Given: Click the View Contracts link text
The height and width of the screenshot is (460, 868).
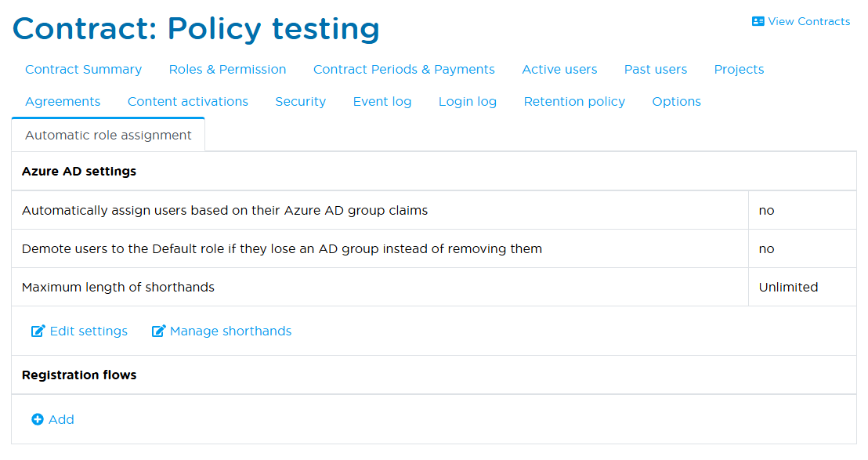Looking at the screenshot, I should (x=808, y=22).
